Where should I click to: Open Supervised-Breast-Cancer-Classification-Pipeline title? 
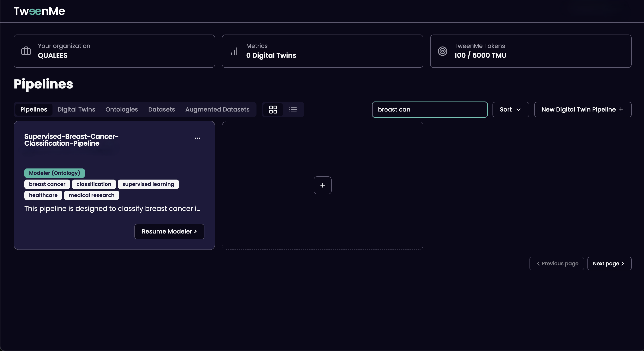[x=71, y=140]
